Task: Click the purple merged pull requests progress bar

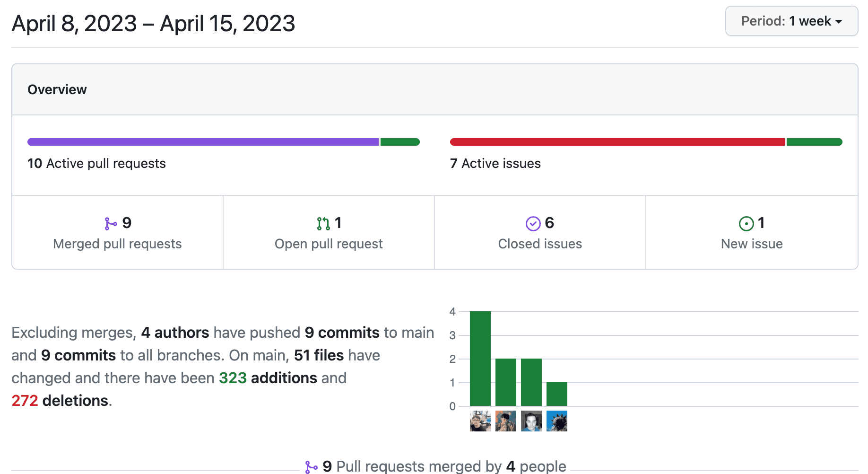Action: 203,142
